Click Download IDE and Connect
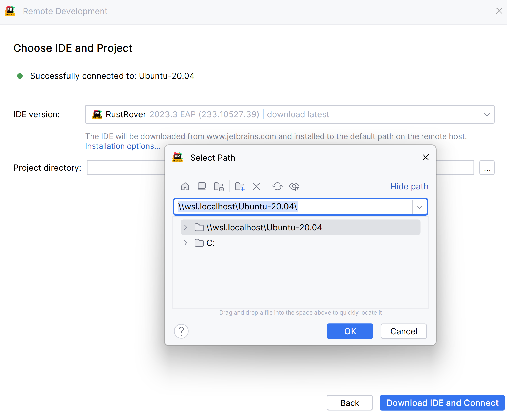Image resolution: width=507 pixels, height=420 pixels. coord(441,403)
